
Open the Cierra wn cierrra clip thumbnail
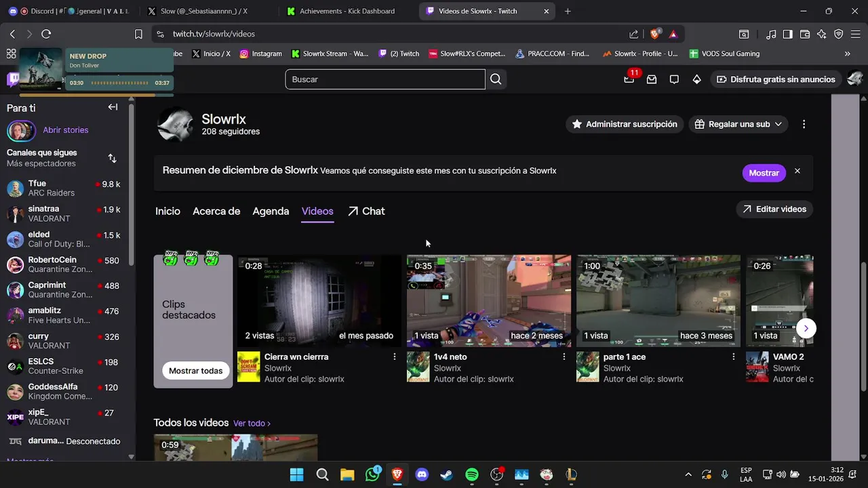coord(319,301)
